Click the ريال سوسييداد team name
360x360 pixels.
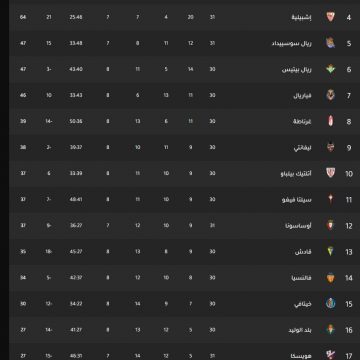coord(292,43)
